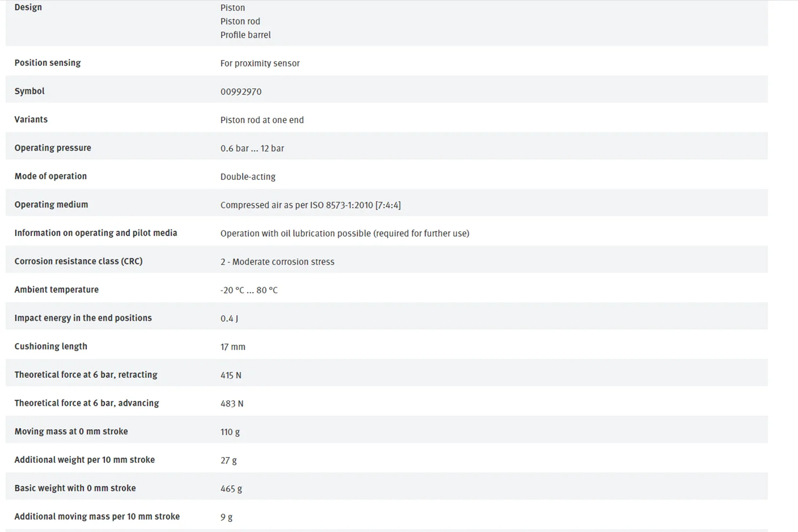Click Corrosion resistance class (CRC) label

(x=78, y=261)
